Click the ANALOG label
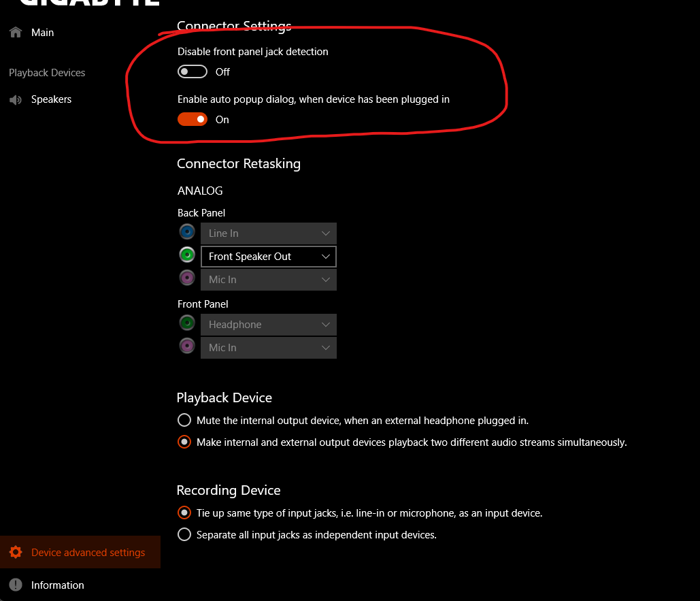700x601 pixels. [200, 191]
